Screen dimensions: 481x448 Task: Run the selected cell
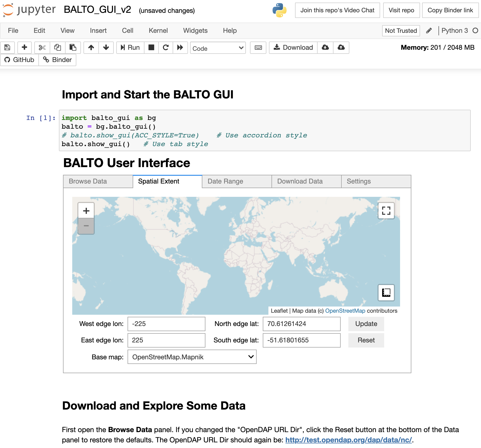point(130,48)
